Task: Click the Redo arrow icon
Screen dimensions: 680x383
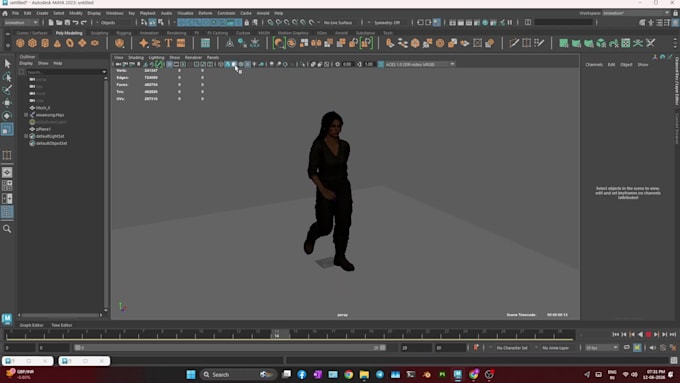Action: (84, 23)
